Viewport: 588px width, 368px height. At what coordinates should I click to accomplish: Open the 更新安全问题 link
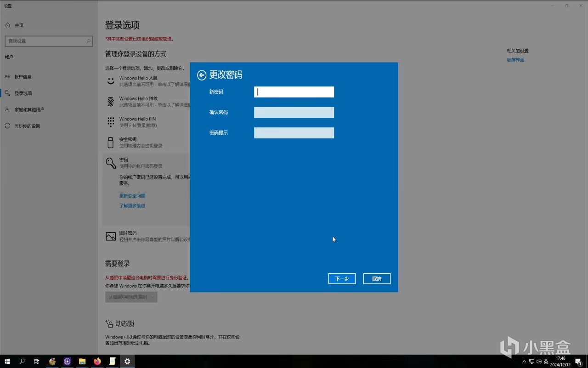pyautogui.click(x=132, y=196)
